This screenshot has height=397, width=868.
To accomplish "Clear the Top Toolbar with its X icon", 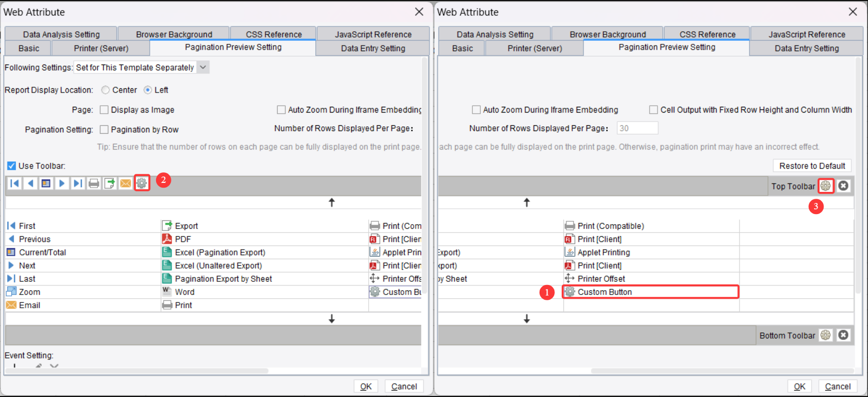I will (844, 186).
